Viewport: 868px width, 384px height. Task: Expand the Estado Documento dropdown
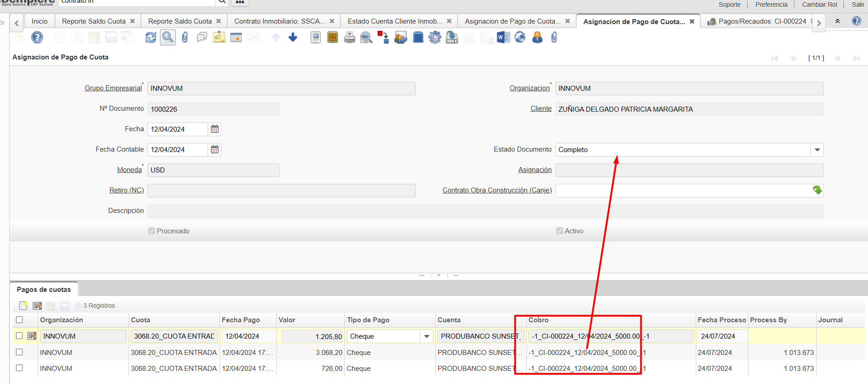coord(817,150)
